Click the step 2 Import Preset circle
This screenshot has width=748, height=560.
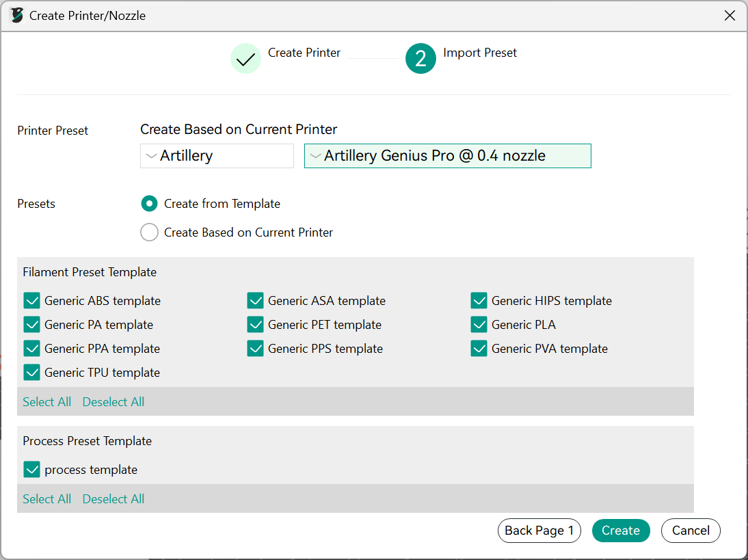point(420,59)
